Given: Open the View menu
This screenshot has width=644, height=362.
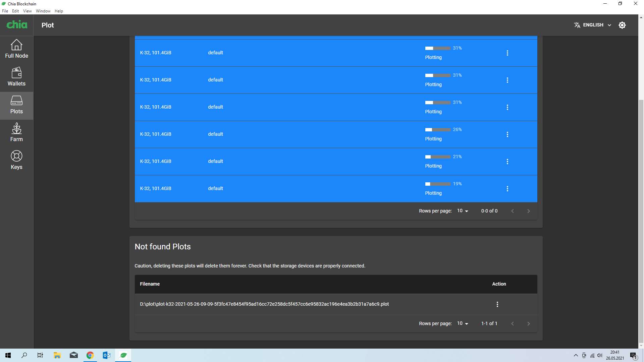Looking at the screenshot, I should tap(27, 11).
